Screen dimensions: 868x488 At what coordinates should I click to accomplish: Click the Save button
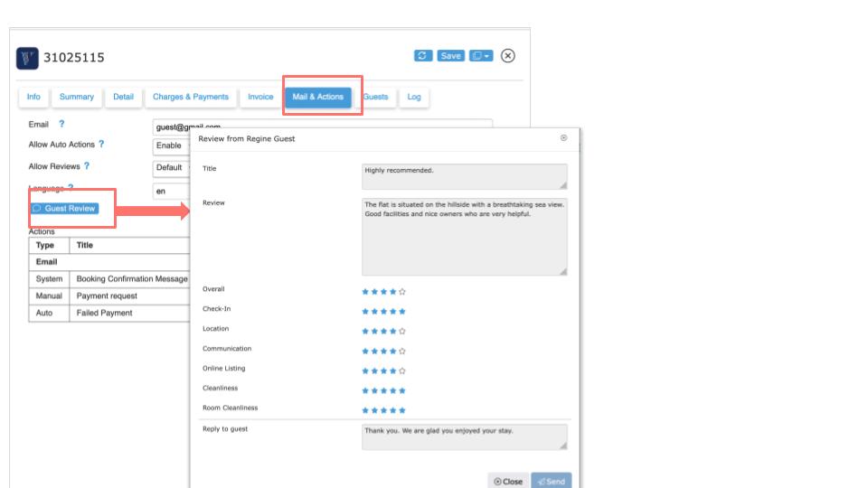[450, 56]
